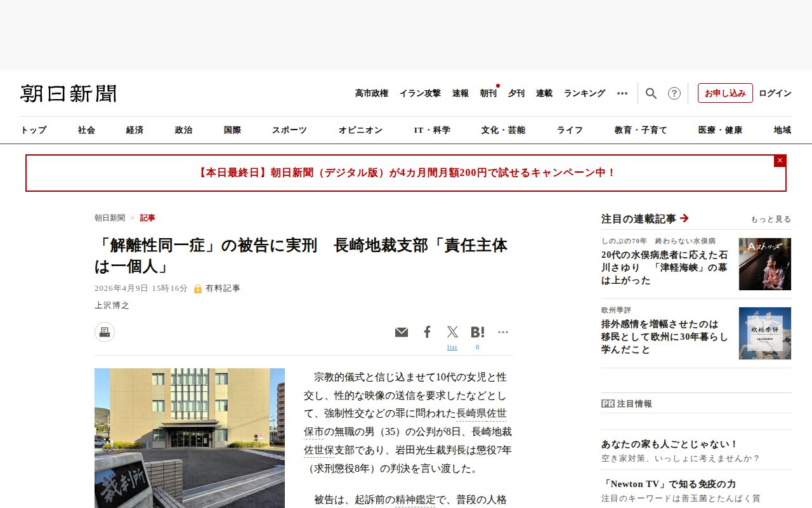This screenshot has width=812, height=508.
Task: Go to the 医療・健康 section
Action: (720, 130)
